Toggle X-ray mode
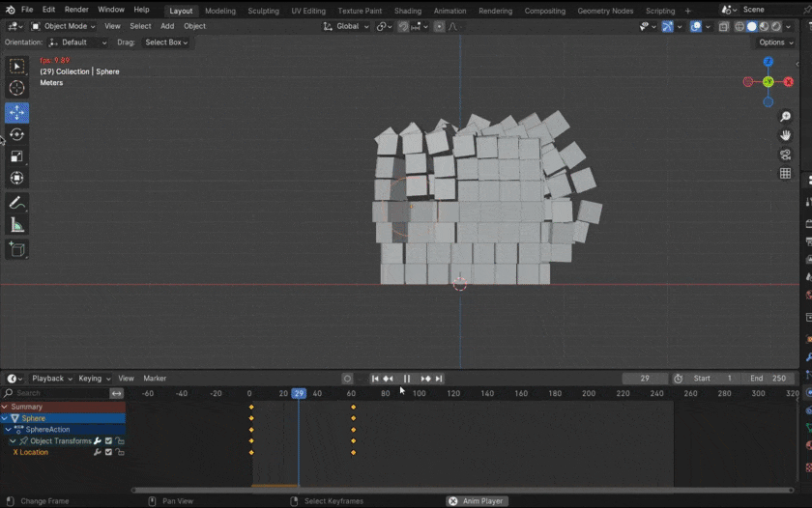Screen dimensions: 812x508 723,26
